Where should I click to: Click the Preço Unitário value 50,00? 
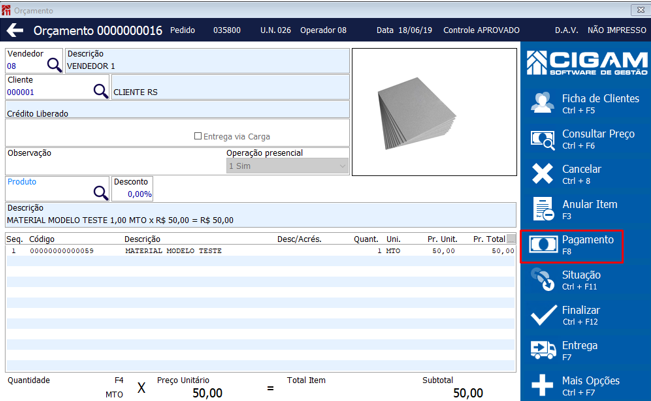click(207, 393)
